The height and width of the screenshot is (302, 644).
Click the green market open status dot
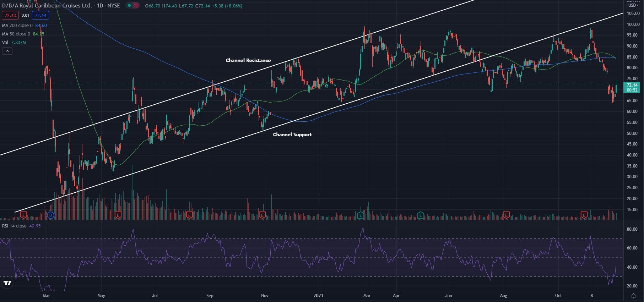coord(129,6)
